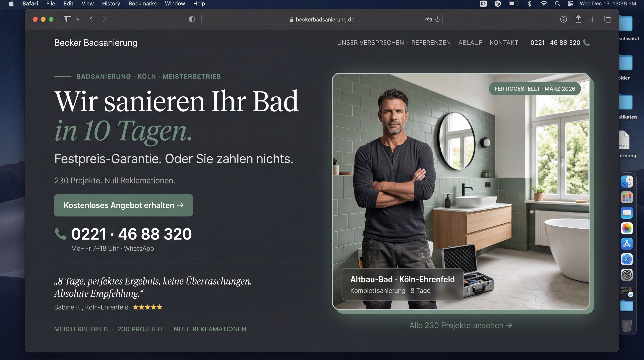Show the tab overview grid
Screen dimensions: 644x360
point(607,19)
